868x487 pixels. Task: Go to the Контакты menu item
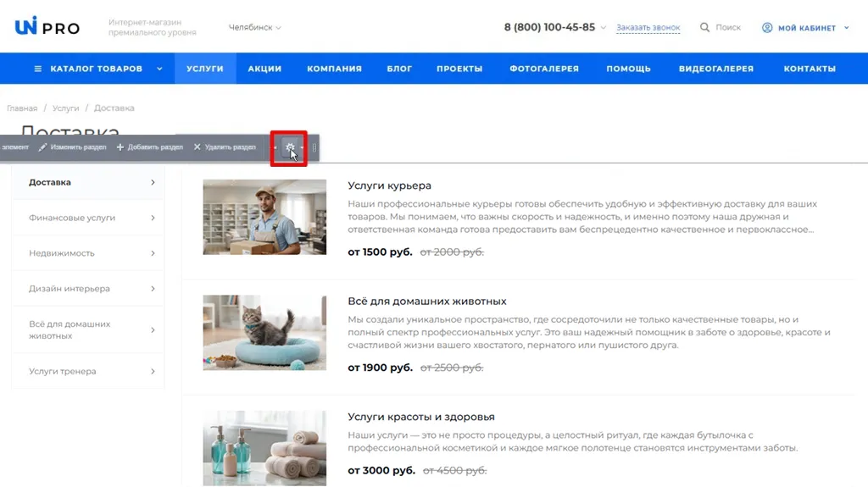810,69
